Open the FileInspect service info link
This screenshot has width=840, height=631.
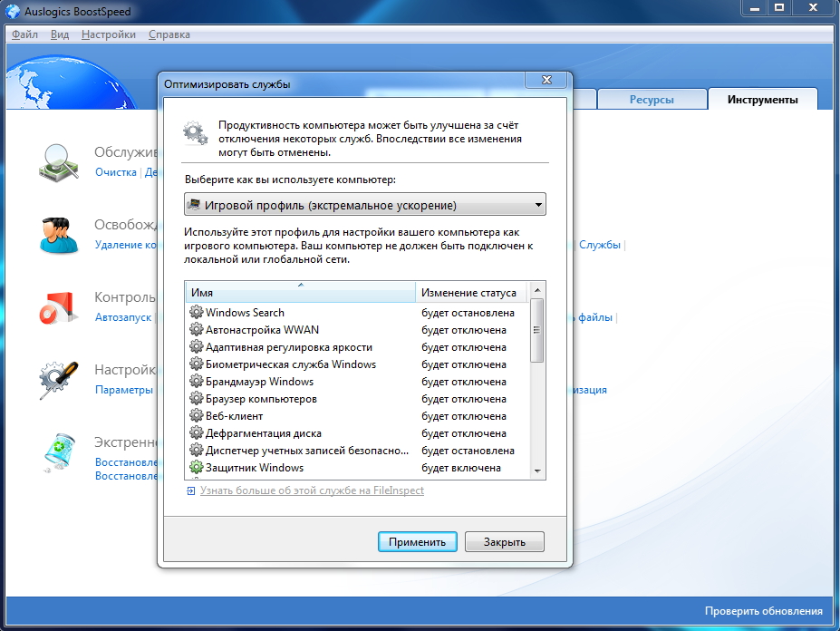[312, 490]
